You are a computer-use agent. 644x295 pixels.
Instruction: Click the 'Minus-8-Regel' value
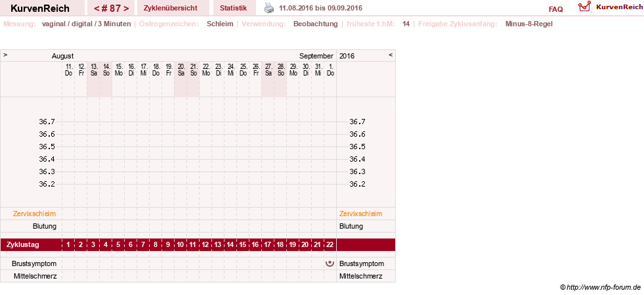pos(529,24)
